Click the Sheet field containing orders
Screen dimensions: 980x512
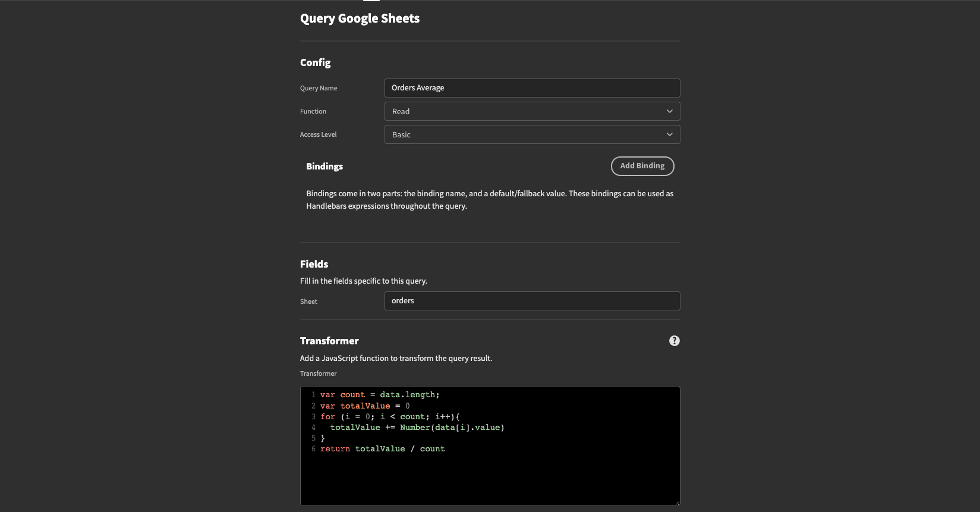532,301
